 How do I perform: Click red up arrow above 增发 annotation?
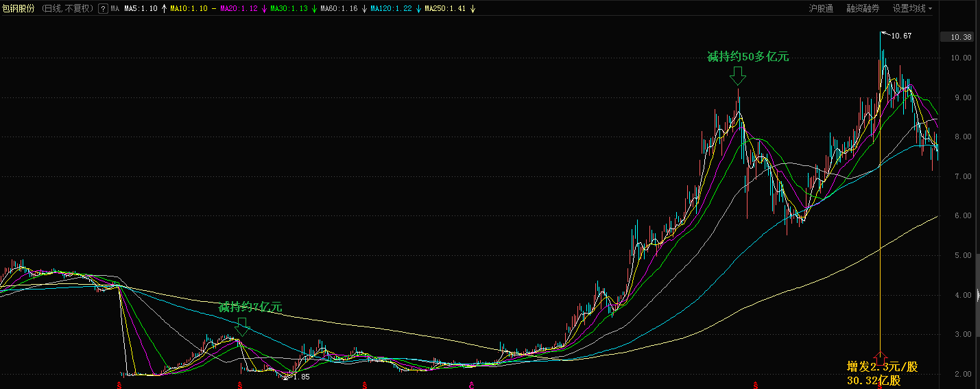click(881, 357)
